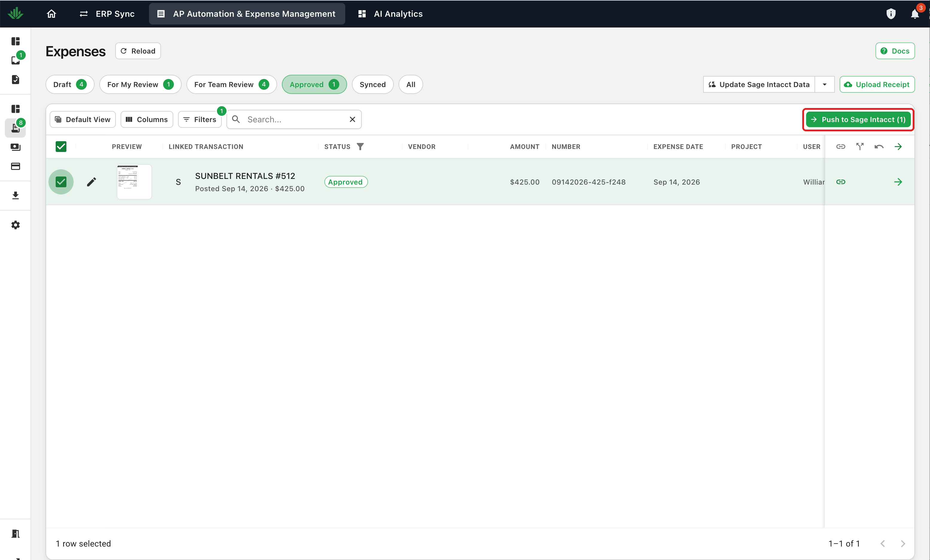930x560 pixels.
Task: Open the sidebar credit card icon
Action: click(16, 166)
